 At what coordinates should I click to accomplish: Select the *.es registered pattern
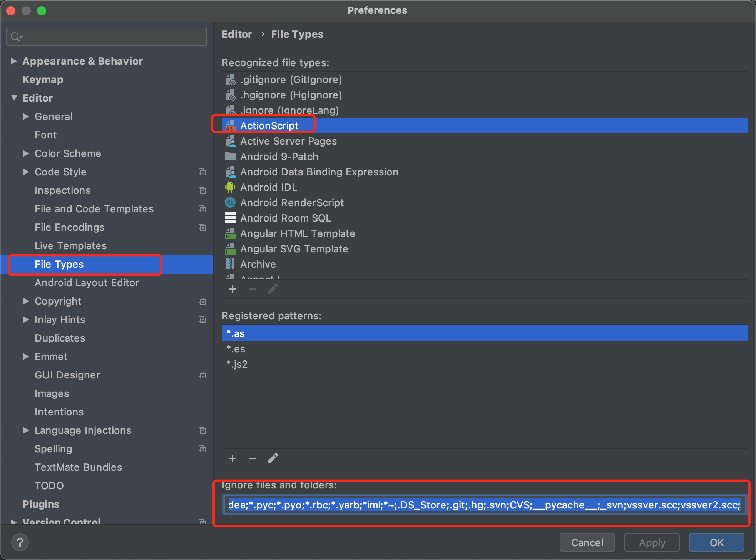tap(236, 349)
